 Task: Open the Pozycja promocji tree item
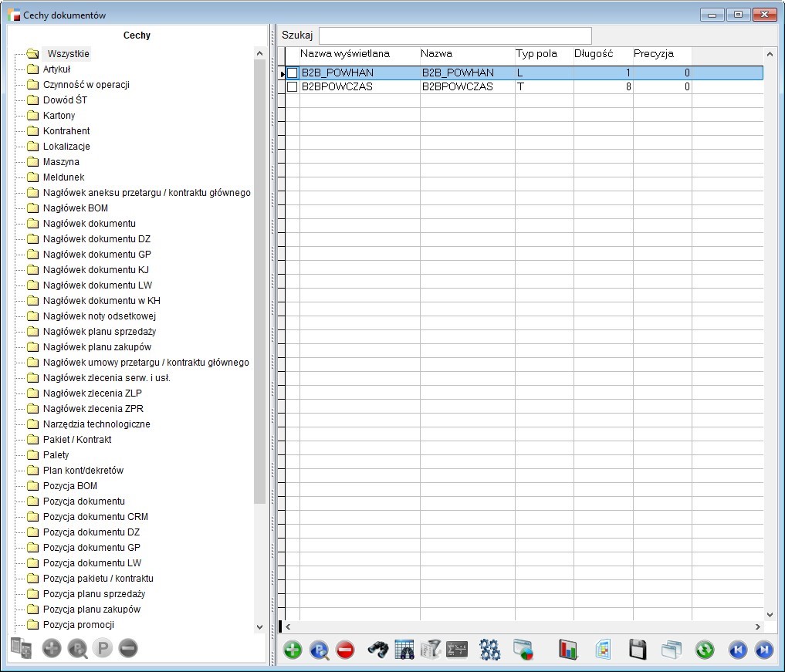pyautogui.click(x=79, y=625)
